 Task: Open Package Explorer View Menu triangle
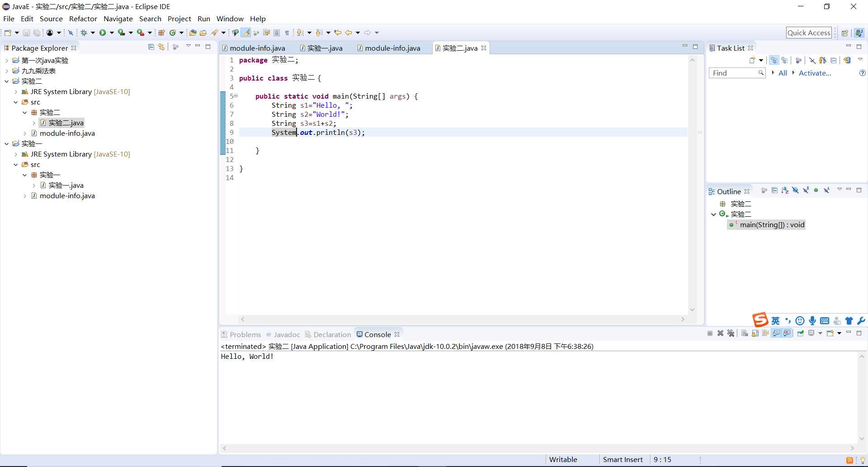pyautogui.click(x=188, y=46)
